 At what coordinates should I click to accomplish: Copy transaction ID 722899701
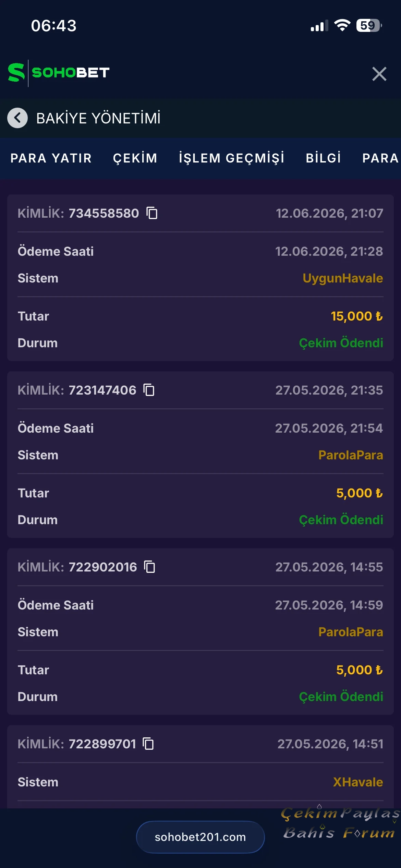pyautogui.click(x=148, y=744)
